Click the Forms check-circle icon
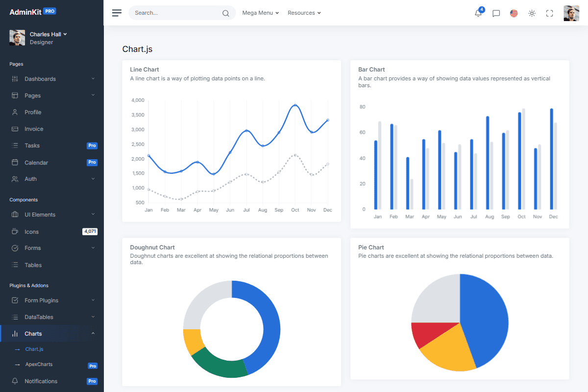Viewport: 588px width, 392px height. (x=15, y=248)
